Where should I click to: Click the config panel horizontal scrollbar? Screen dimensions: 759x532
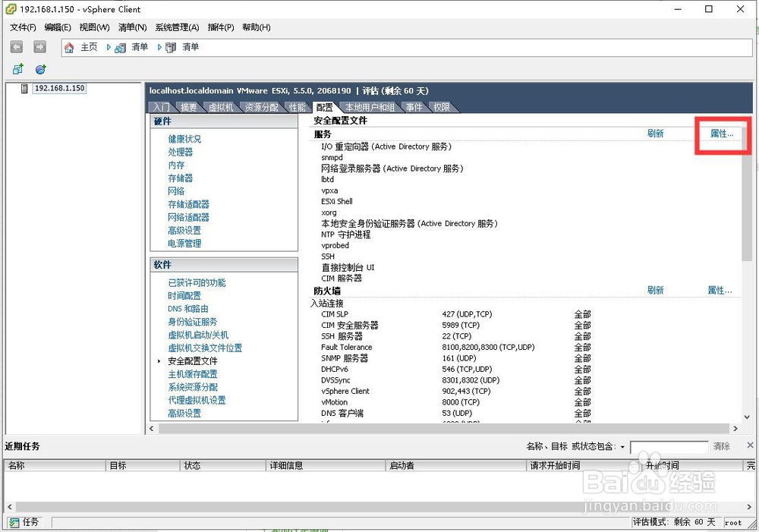pos(443,428)
